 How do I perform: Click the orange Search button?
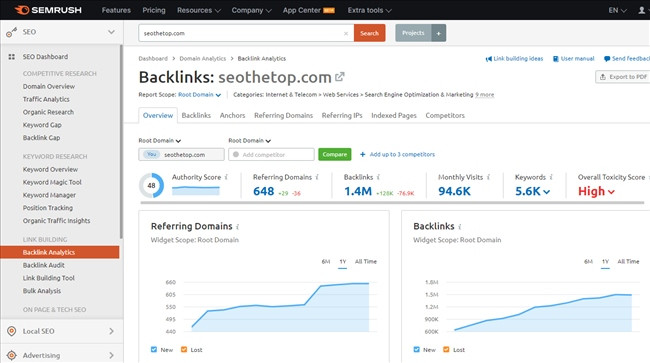(369, 33)
